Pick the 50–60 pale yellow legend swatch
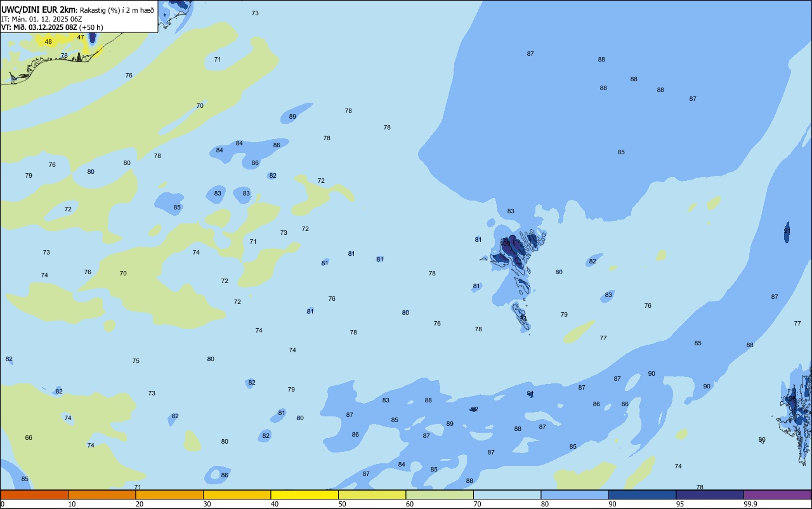Viewport: 812px width, 509px height. 372,494
